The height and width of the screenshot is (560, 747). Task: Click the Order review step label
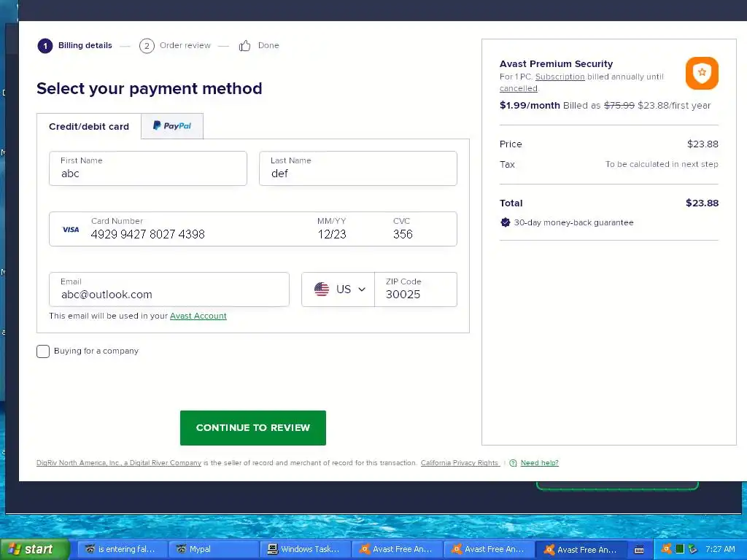pyautogui.click(x=185, y=46)
